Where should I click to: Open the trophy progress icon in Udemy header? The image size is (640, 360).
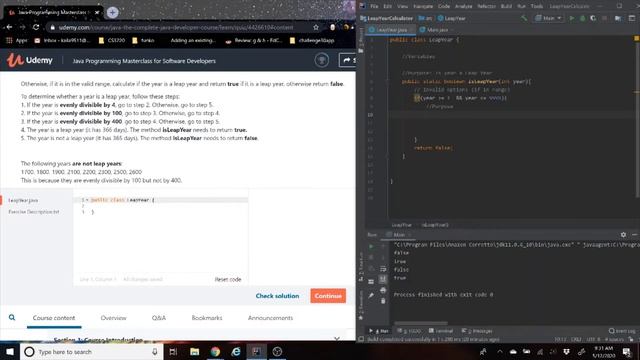coord(322,60)
